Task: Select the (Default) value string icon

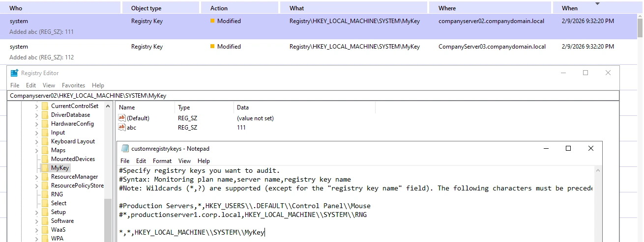Action: [x=122, y=118]
